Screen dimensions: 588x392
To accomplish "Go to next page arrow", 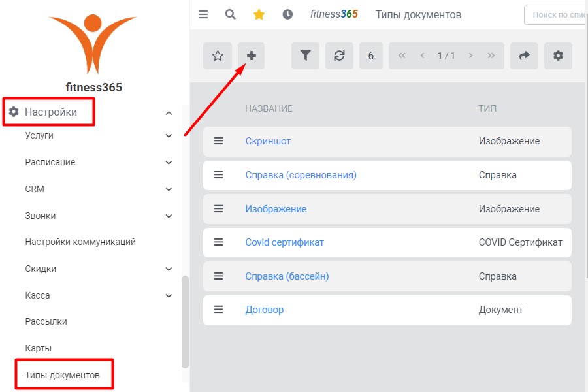I will tap(470, 56).
